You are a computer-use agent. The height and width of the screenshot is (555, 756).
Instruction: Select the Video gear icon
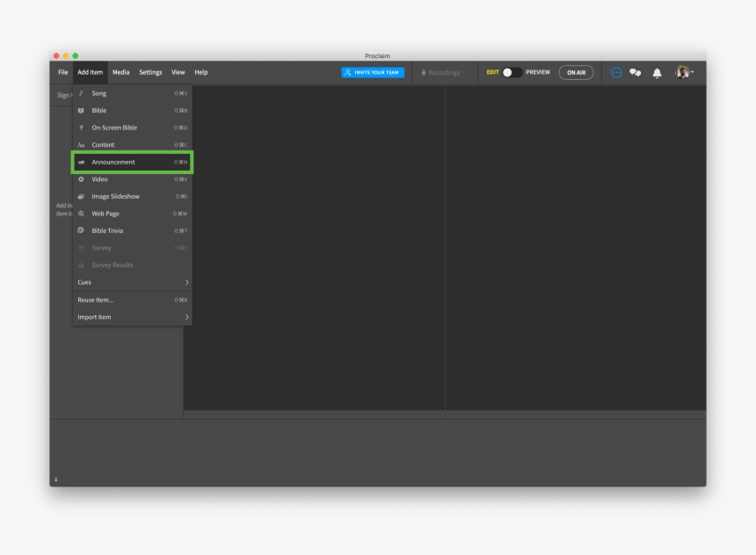pyautogui.click(x=81, y=179)
